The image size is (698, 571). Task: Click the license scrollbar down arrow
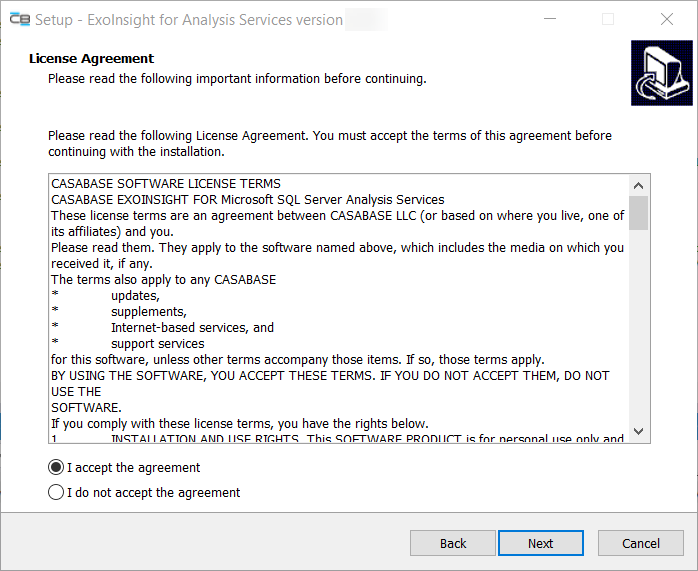pyautogui.click(x=638, y=431)
